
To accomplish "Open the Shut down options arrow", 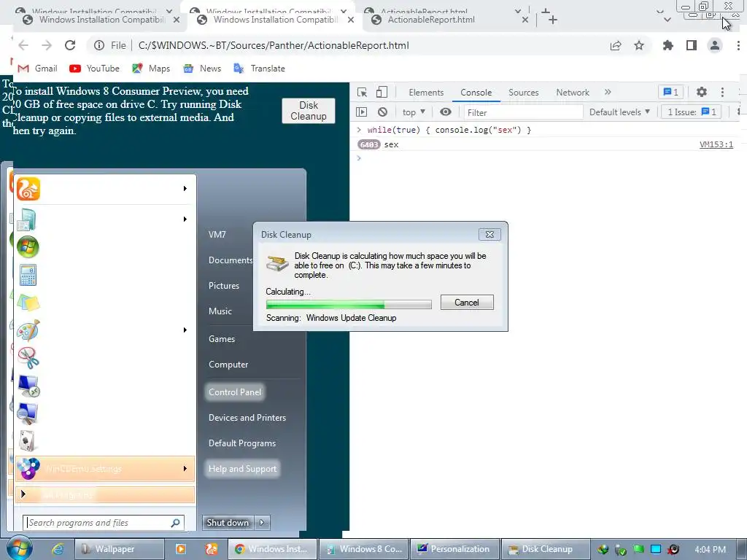I will pos(262,522).
